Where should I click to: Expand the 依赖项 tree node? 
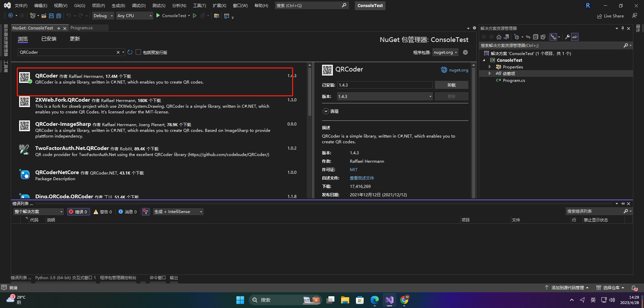tap(490, 73)
